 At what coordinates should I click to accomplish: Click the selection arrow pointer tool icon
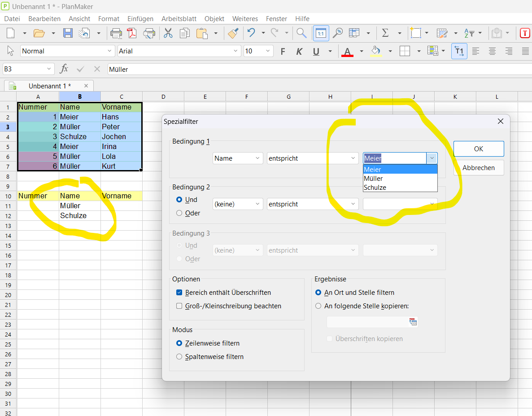pyautogui.click(x=10, y=51)
